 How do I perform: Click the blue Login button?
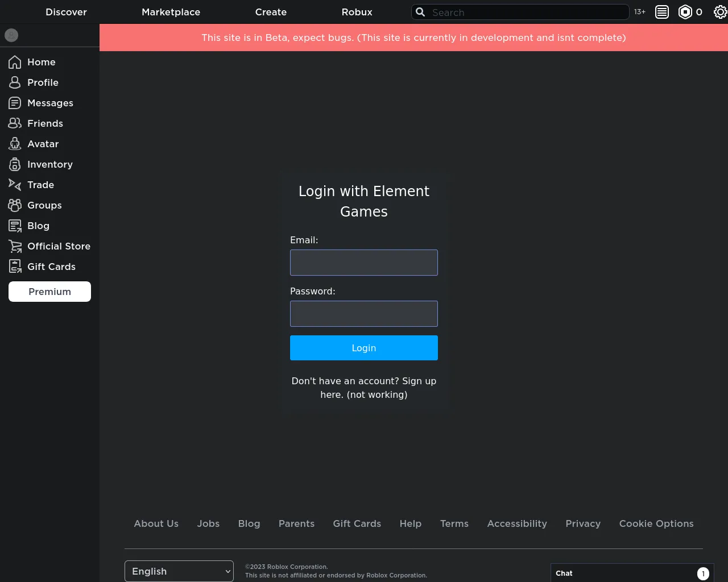pyautogui.click(x=364, y=348)
